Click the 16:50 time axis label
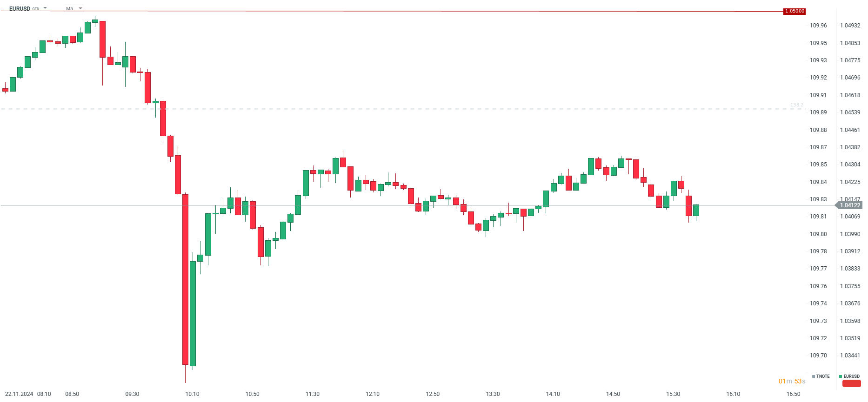 pos(793,394)
